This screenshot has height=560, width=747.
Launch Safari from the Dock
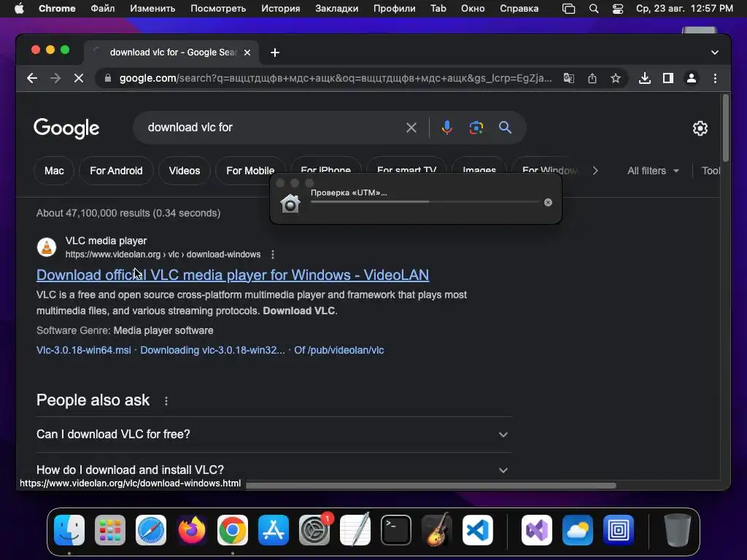[x=151, y=530]
